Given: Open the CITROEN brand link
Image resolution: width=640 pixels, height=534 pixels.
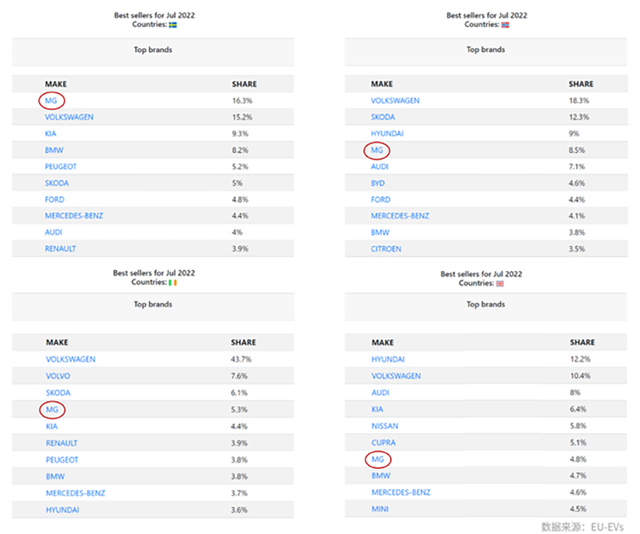Looking at the screenshot, I should click(386, 248).
